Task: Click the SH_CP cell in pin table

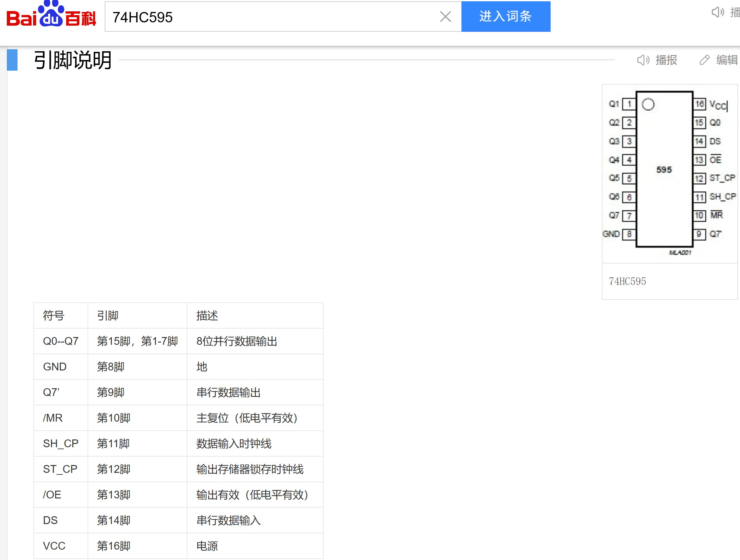Action: tap(61, 443)
